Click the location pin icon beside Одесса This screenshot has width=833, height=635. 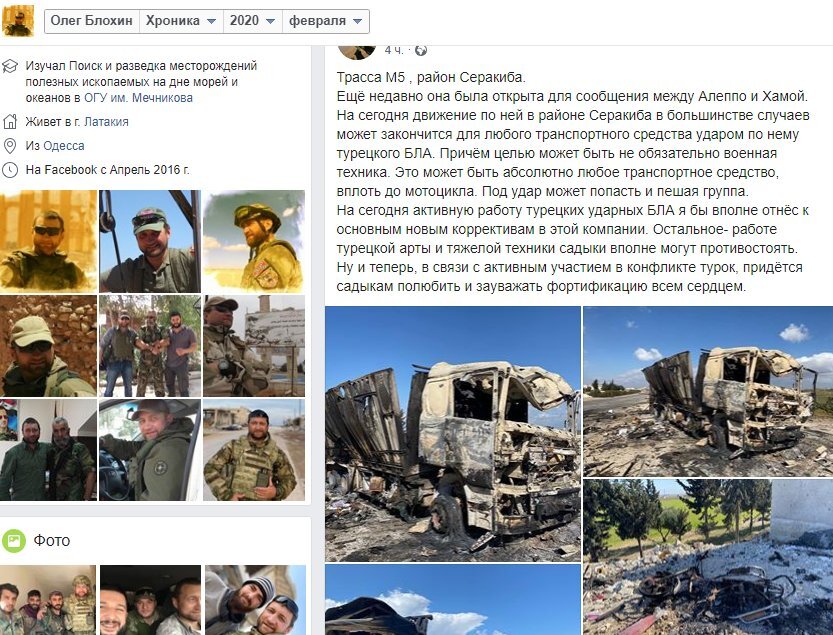click(x=10, y=146)
